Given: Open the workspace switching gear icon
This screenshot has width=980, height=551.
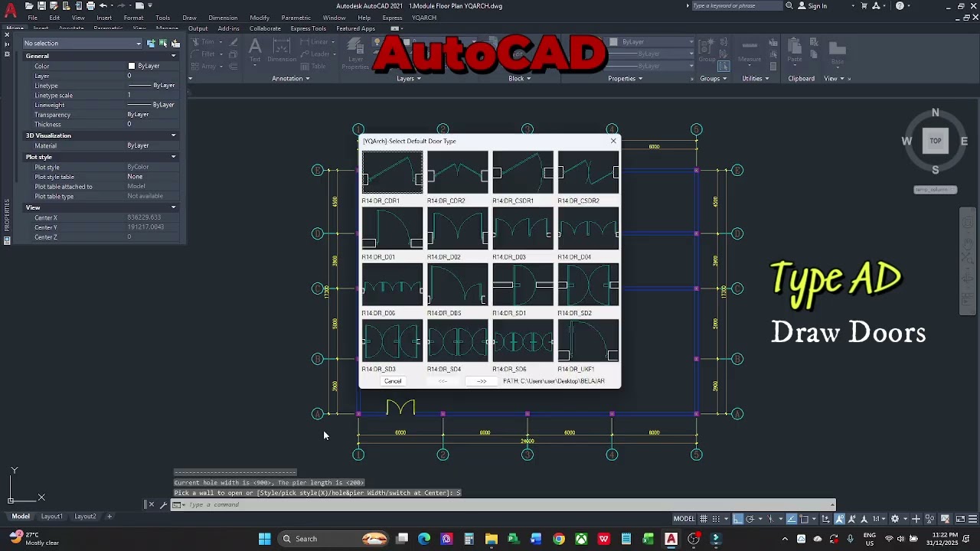Looking at the screenshot, I should tap(895, 519).
